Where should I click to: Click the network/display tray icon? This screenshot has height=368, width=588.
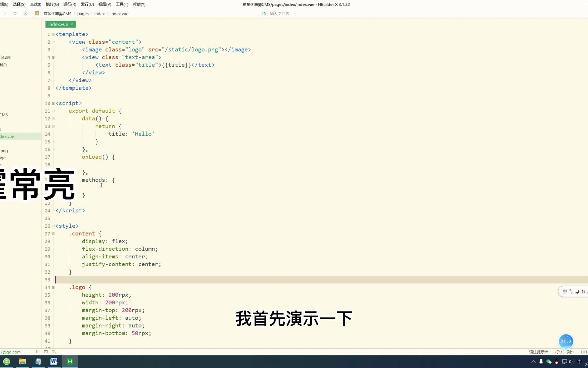point(564,362)
